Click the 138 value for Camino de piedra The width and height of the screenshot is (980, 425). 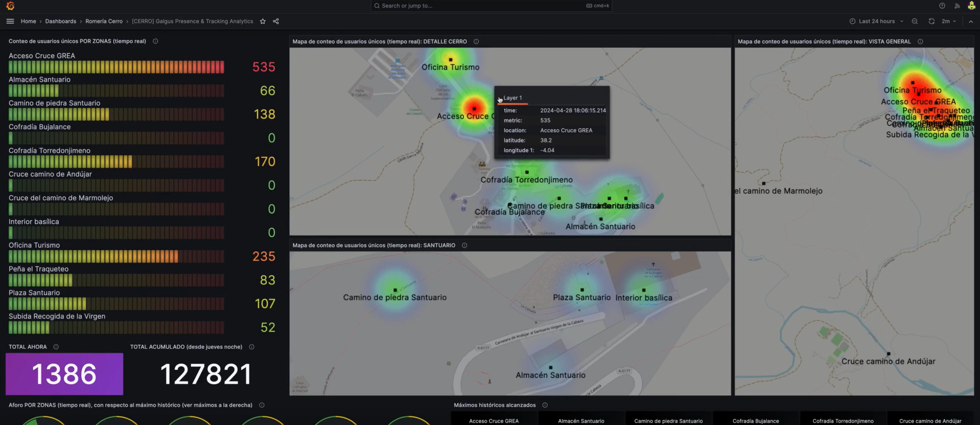tap(265, 114)
